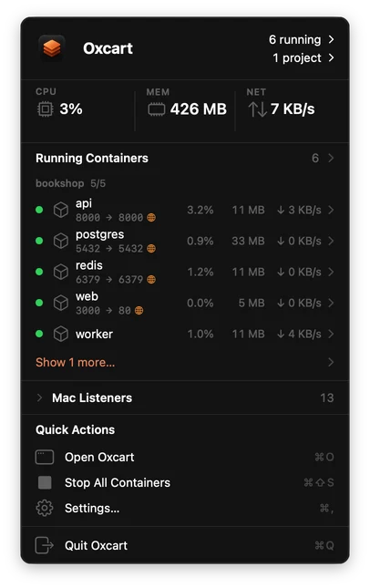Click the Mac Listeners count 13
Screen dimensions: 370x588
point(327,397)
